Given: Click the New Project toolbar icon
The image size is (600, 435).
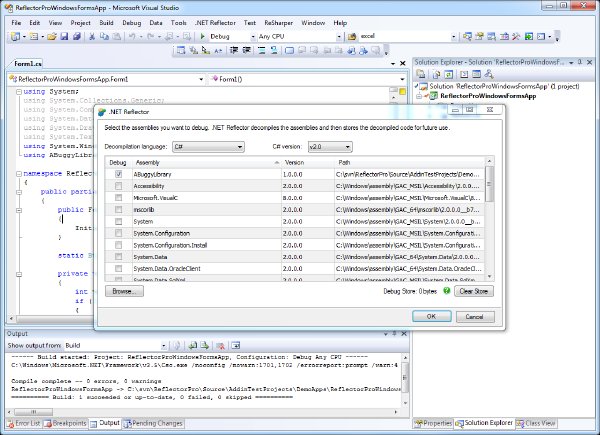Looking at the screenshot, I should tap(15, 36).
